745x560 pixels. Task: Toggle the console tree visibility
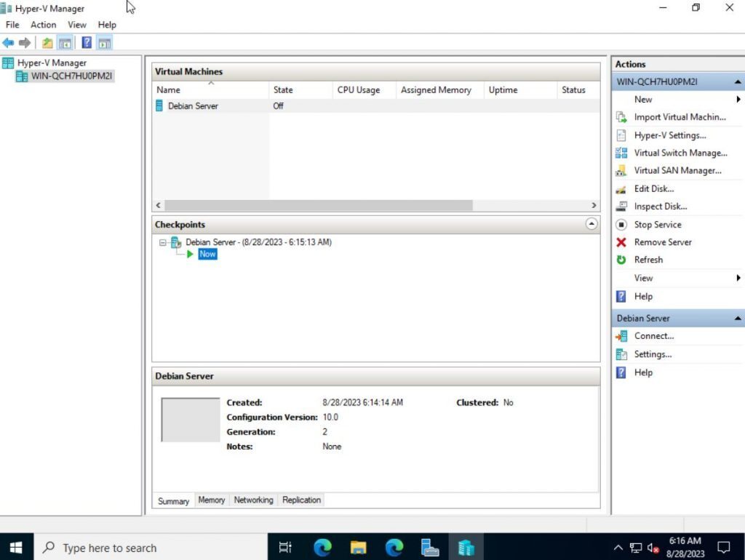(65, 42)
